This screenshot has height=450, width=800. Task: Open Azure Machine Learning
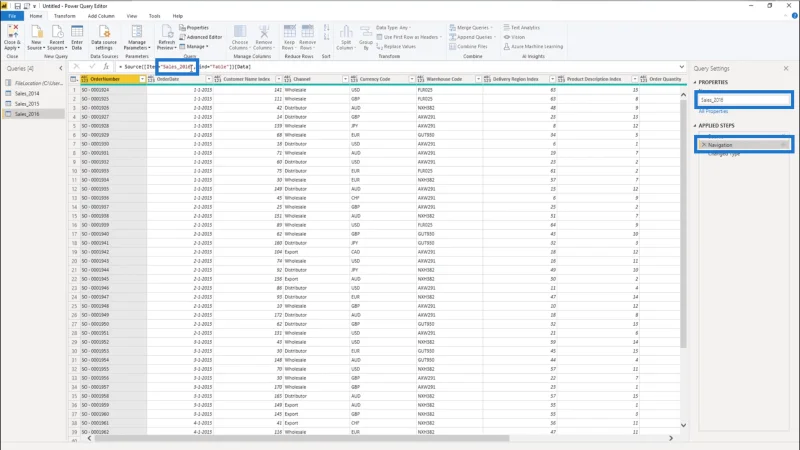[533, 46]
